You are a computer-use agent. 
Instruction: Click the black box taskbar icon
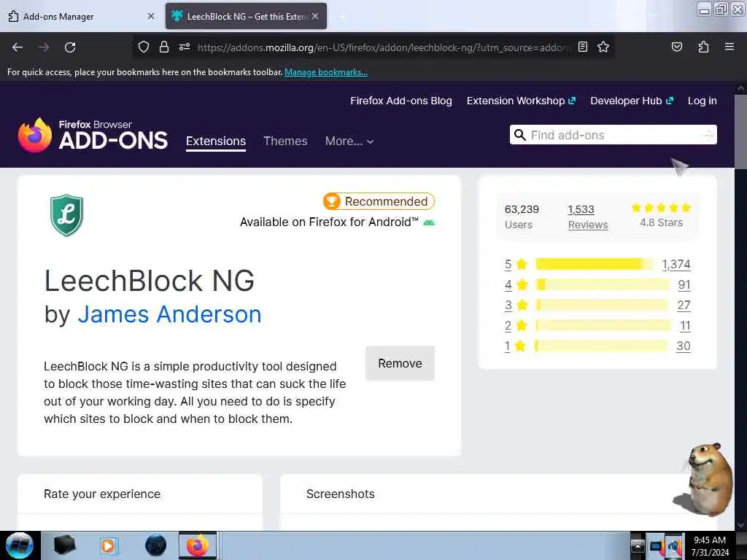pyautogui.click(x=64, y=545)
